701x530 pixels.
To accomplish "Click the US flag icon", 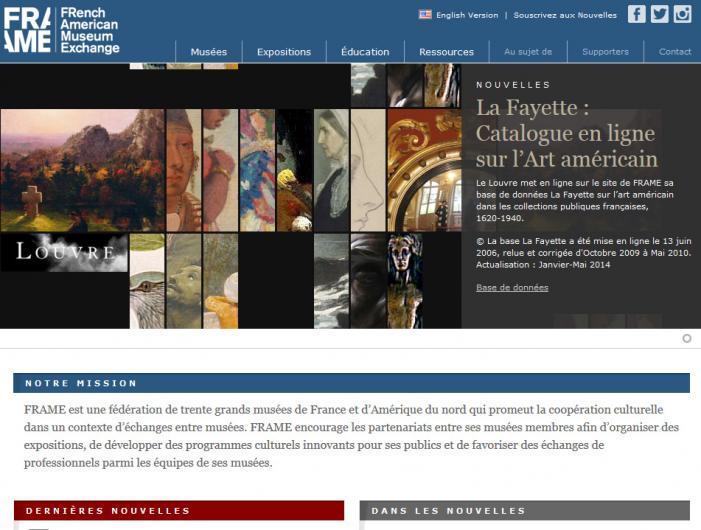I will (425, 15).
